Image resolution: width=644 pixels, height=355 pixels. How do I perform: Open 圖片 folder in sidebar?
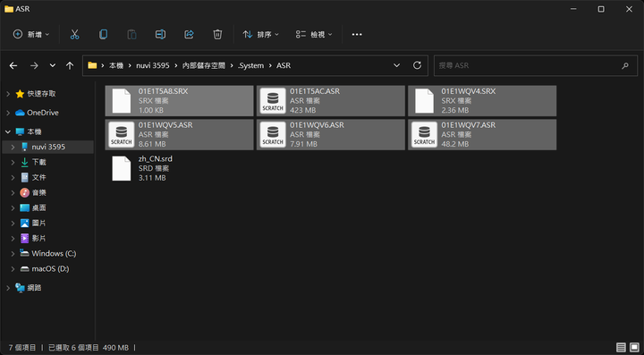(39, 223)
